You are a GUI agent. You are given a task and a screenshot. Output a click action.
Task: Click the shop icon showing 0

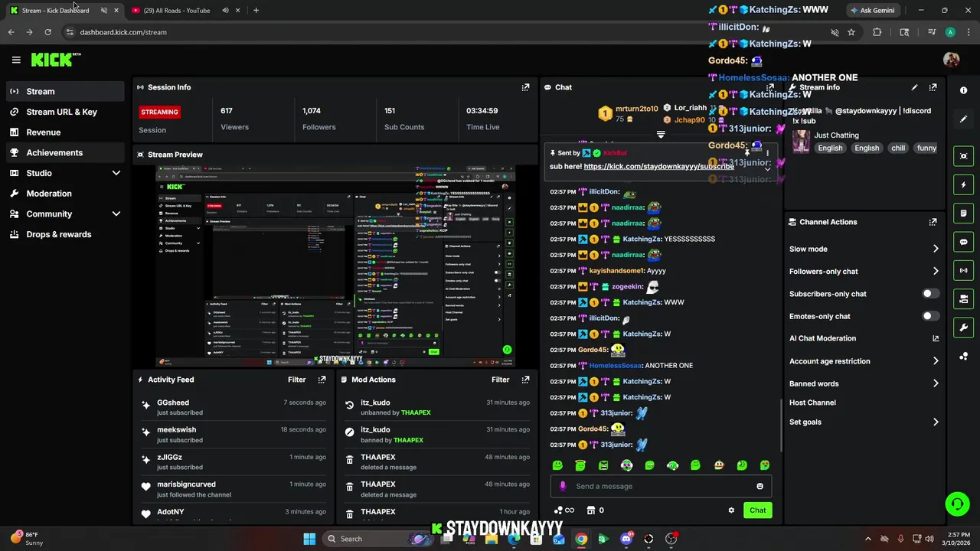click(595, 510)
